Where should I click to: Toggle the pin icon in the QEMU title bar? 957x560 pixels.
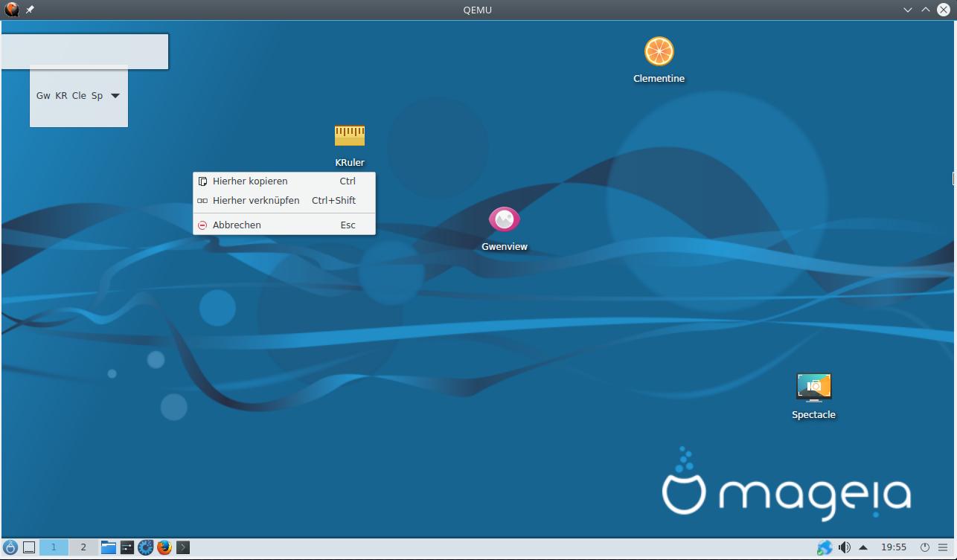click(31, 10)
